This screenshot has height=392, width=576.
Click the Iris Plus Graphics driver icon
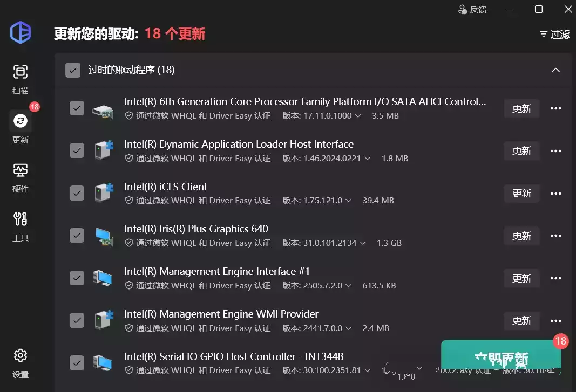tap(104, 236)
